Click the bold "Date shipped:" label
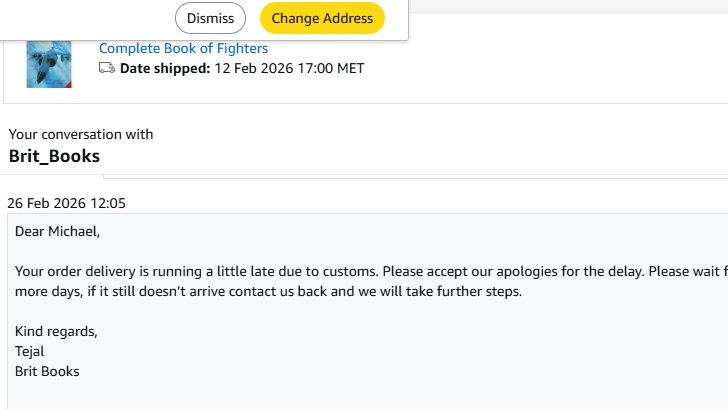Viewport: 728px width, 409px height. coord(165,68)
